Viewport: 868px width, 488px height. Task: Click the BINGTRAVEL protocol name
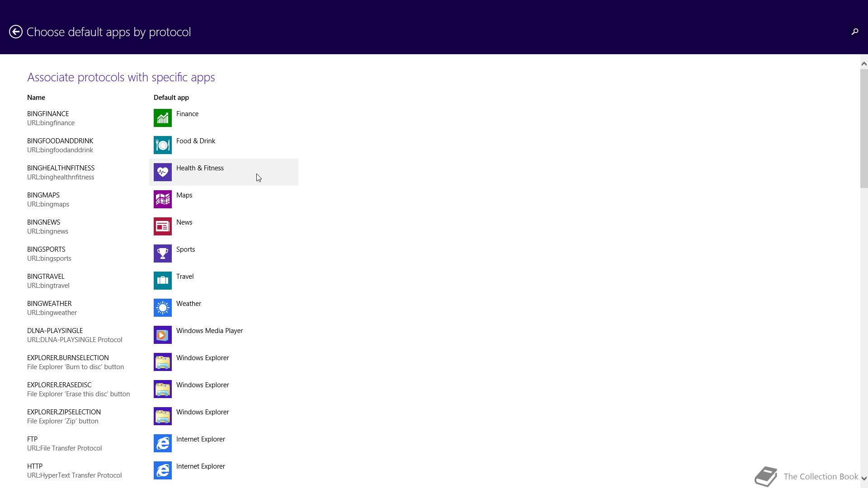click(x=46, y=277)
